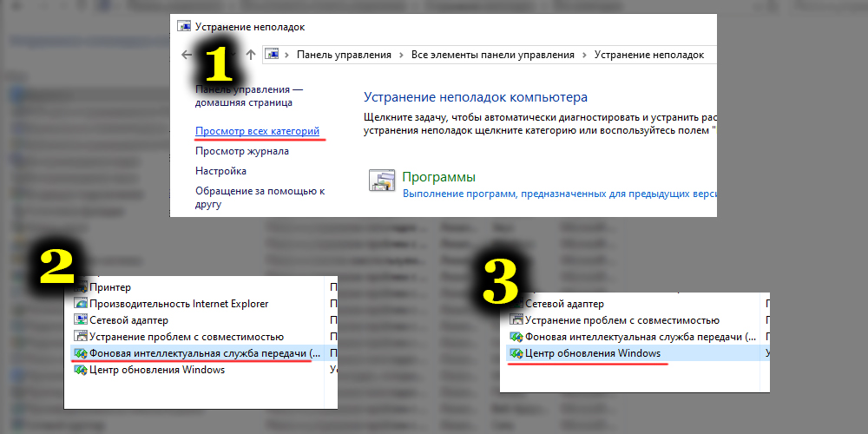Click the address bar location icon
868x434 pixels.
tap(272, 55)
